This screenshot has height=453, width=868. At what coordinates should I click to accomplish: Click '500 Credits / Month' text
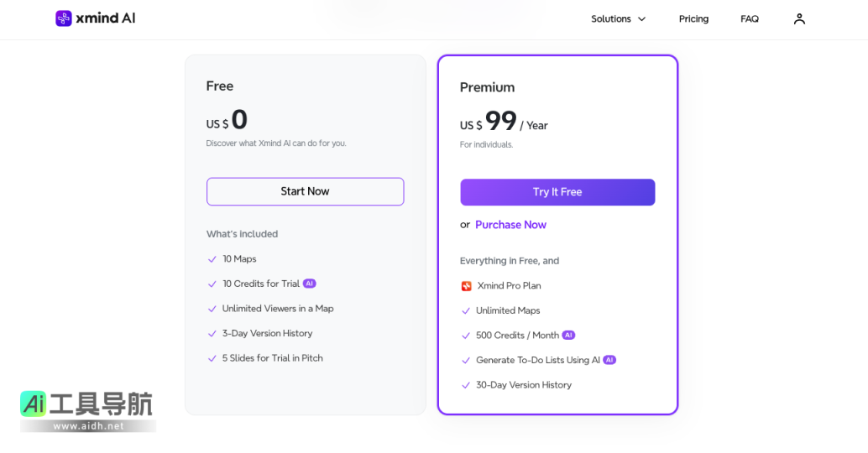(518, 336)
